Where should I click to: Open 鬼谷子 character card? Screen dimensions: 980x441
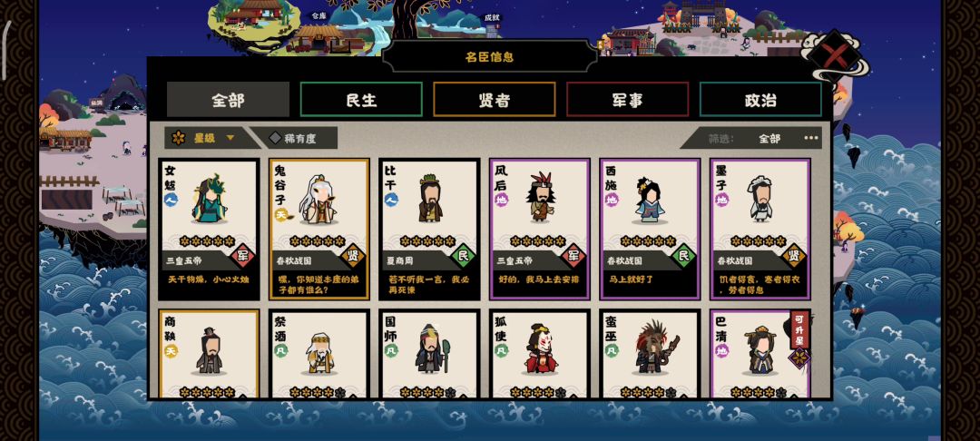tap(319, 230)
